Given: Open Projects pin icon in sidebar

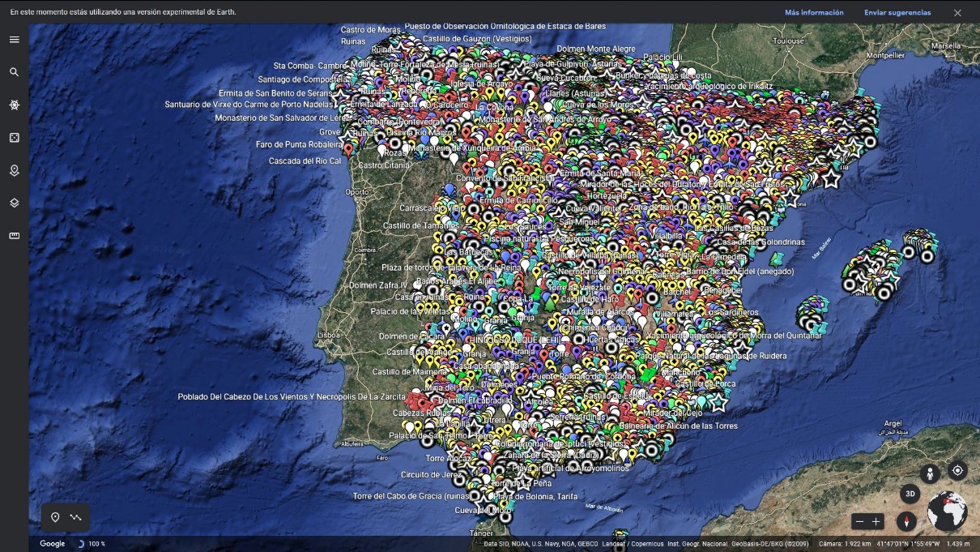Looking at the screenshot, I should [14, 170].
